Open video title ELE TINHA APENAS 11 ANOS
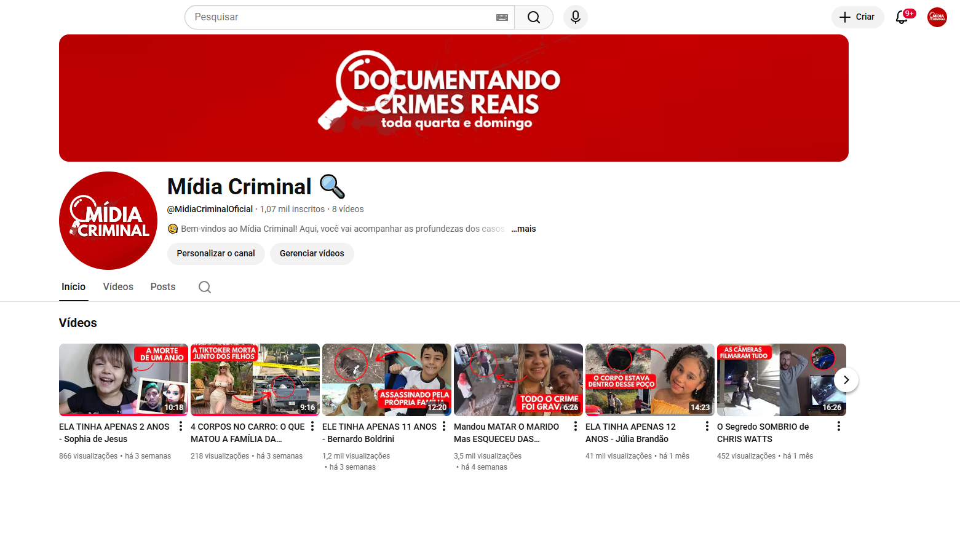 (379, 433)
